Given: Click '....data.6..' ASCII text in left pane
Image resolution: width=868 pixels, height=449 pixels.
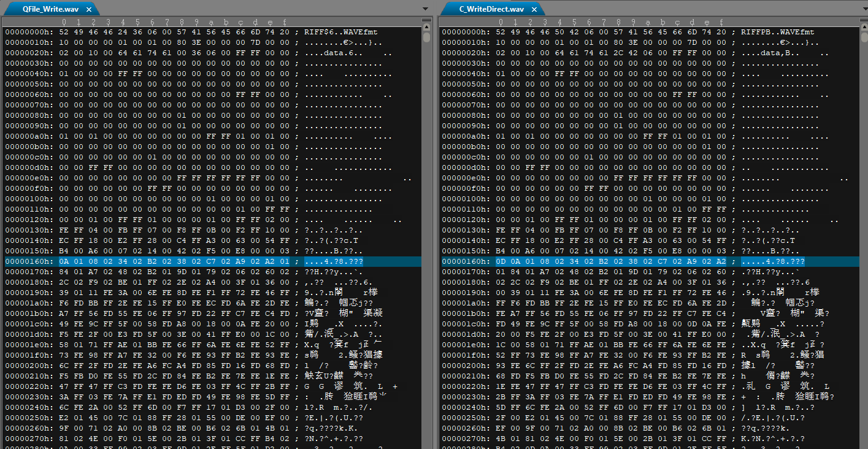Looking at the screenshot, I should 348,53.
